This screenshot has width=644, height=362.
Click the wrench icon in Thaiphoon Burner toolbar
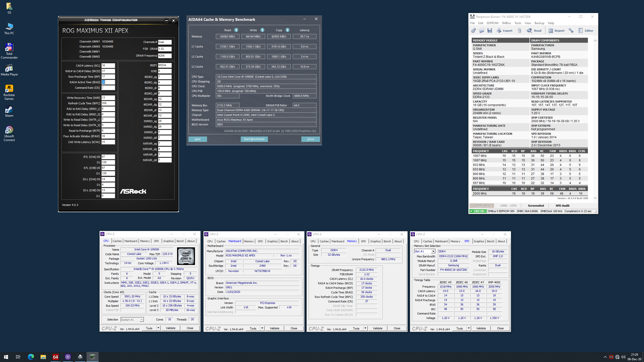[571, 30]
